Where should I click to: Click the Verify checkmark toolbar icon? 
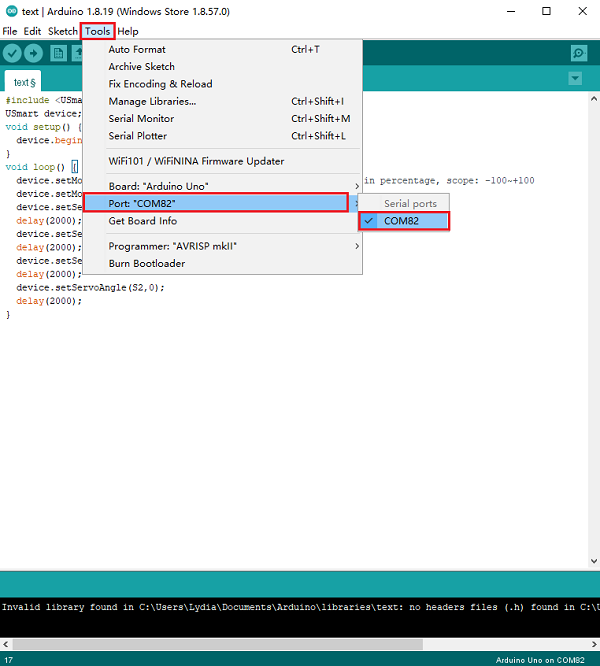(x=12, y=54)
